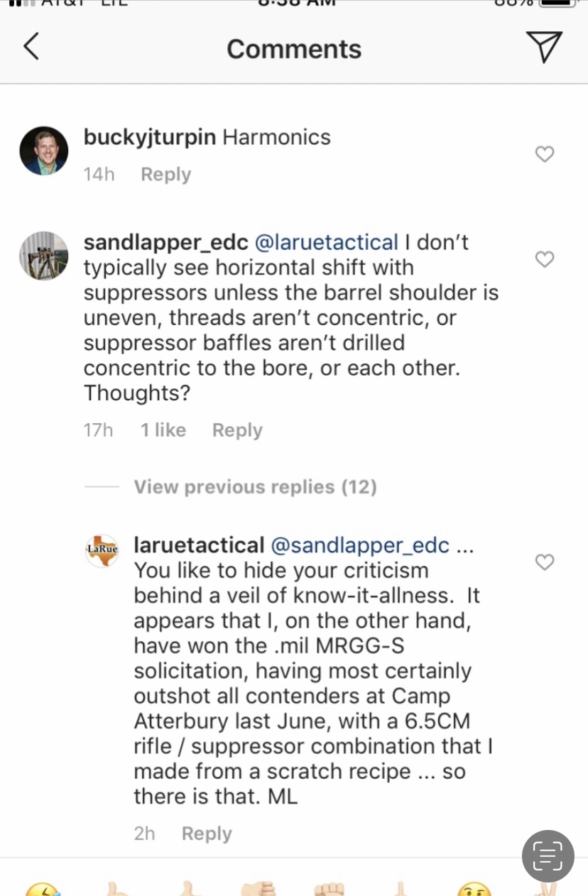Reply to sandlapper_edc's comment
Image resolution: width=588 pixels, height=896 pixels.
[x=237, y=430]
